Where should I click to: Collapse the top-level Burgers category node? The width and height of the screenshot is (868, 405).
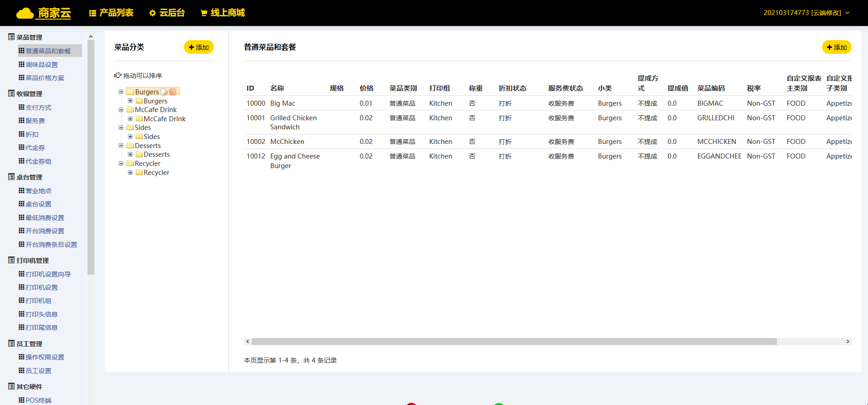click(121, 92)
